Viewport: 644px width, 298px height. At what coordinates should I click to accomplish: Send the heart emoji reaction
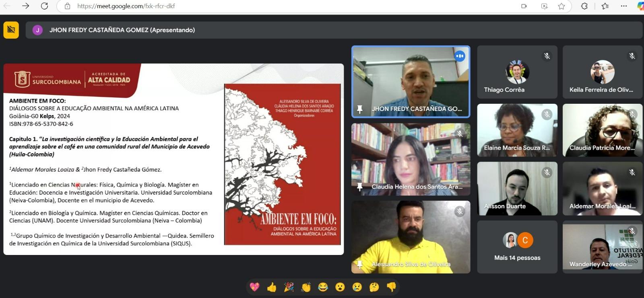(254, 287)
